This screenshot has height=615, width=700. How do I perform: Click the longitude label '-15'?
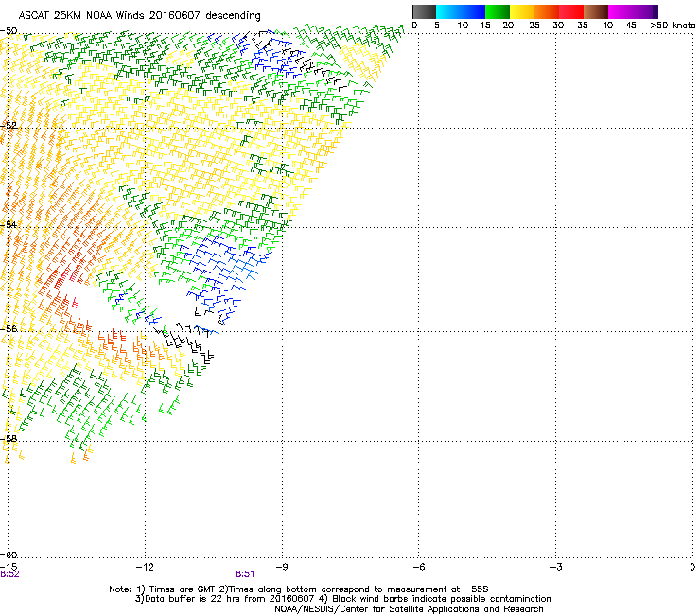coord(9,567)
